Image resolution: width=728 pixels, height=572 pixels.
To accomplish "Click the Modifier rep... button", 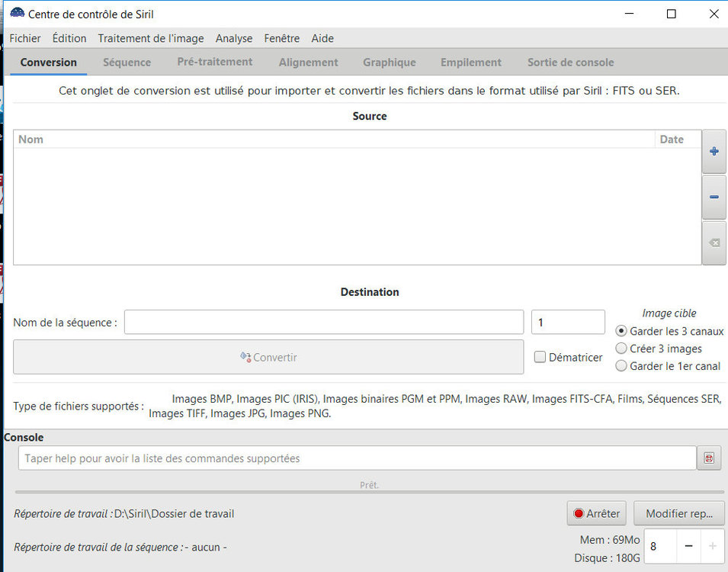I will (x=678, y=513).
